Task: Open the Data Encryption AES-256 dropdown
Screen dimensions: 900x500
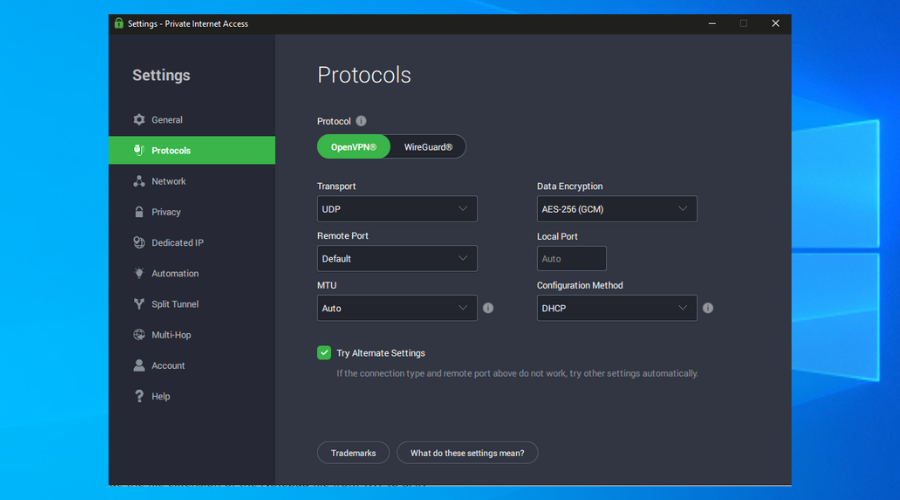Action: (617, 209)
